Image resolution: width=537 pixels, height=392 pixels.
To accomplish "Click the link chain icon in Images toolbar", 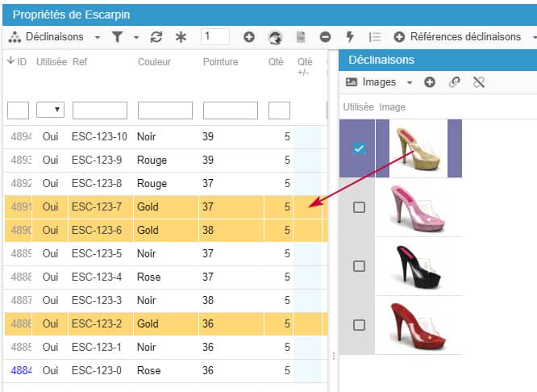I will pos(454,82).
